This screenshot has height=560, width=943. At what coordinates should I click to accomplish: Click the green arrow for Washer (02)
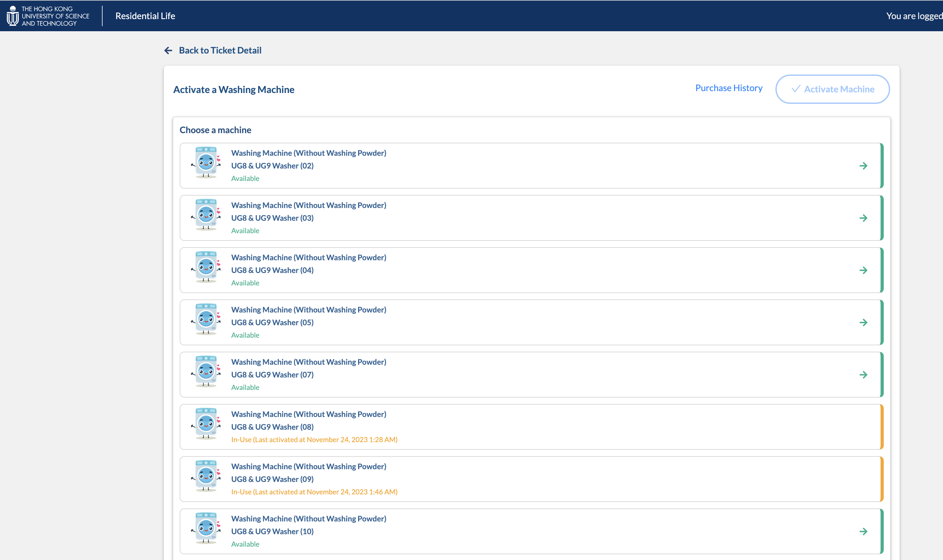click(x=864, y=165)
